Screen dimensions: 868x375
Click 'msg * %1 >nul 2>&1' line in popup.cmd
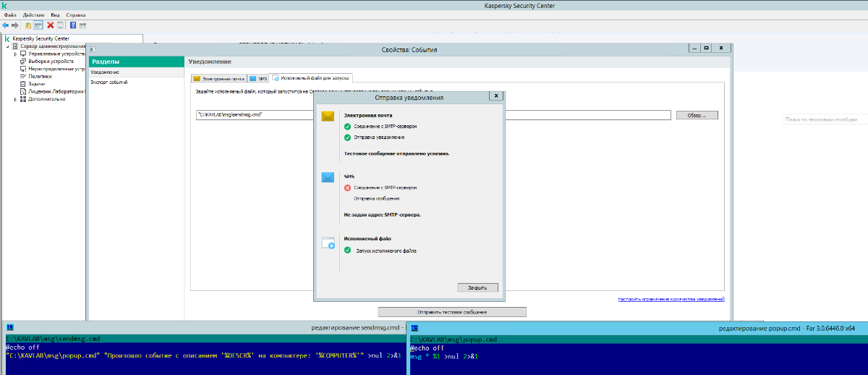coord(444,357)
